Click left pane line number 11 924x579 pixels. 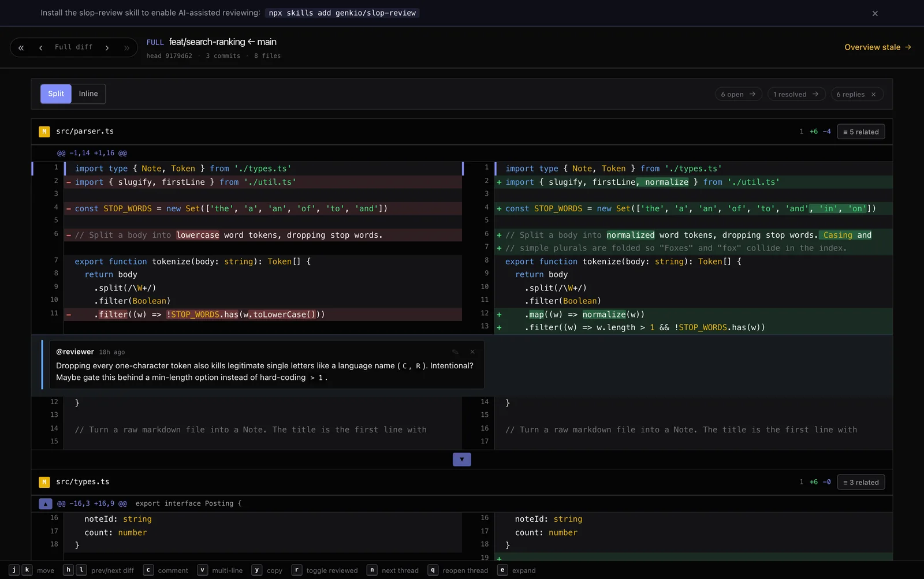(54, 313)
